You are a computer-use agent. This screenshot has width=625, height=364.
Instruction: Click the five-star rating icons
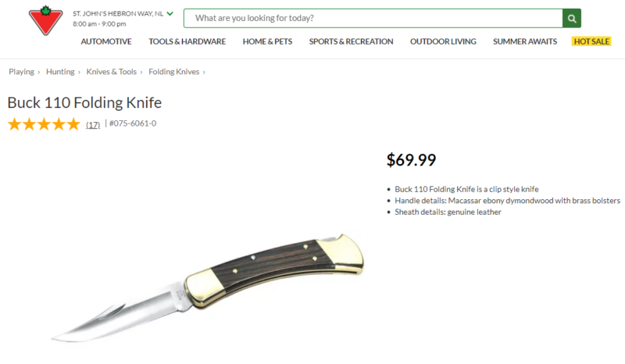pos(44,124)
